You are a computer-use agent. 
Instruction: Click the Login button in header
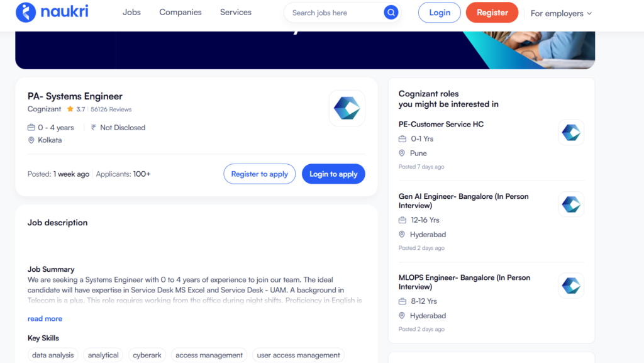[440, 13]
